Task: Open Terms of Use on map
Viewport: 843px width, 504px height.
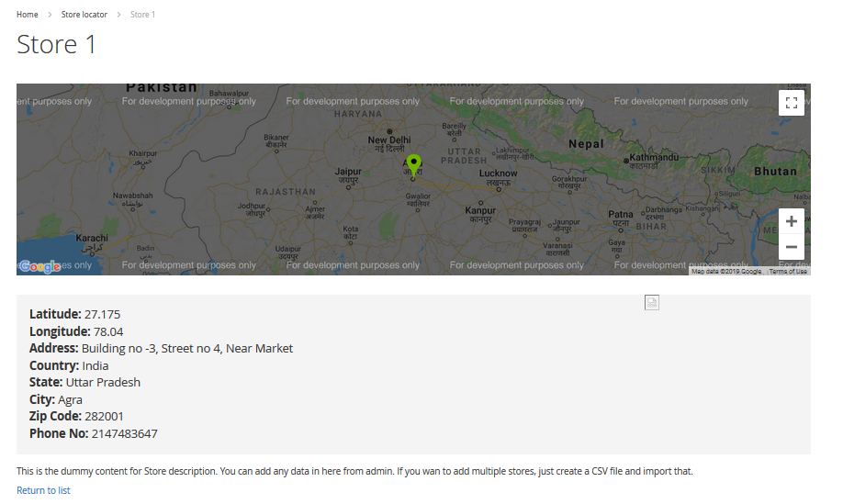Action: click(x=788, y=272)
